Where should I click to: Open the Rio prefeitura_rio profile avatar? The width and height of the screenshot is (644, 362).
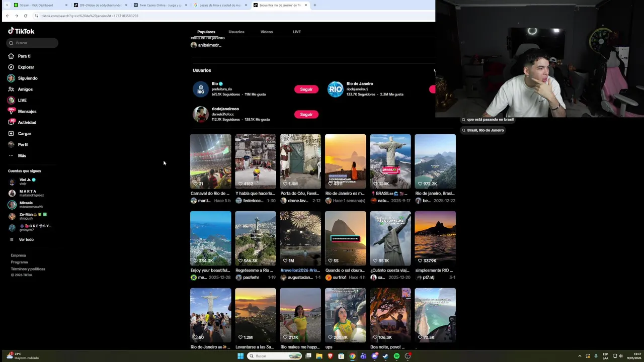(201, 89)
